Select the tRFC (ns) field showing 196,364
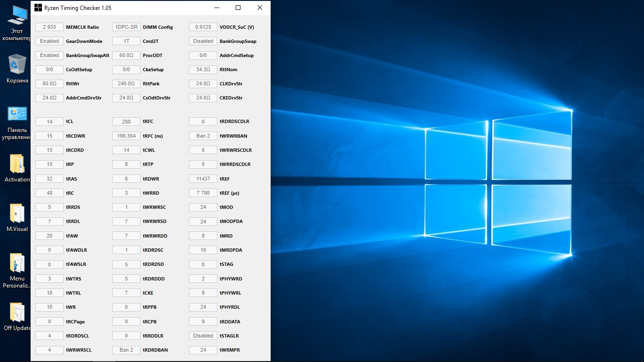Viewport: 644px width, 362px height. coord(126,136)
